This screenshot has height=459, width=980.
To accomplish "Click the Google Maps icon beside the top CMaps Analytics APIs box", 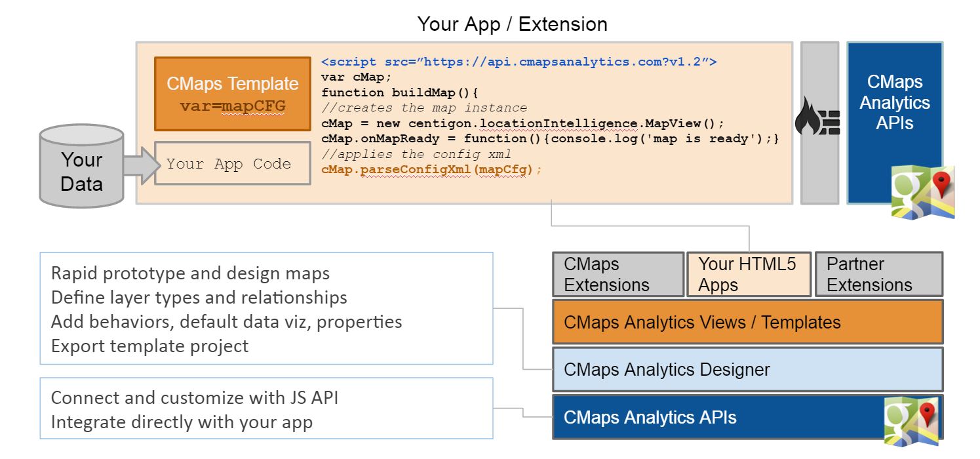I will tap(922, 192).
